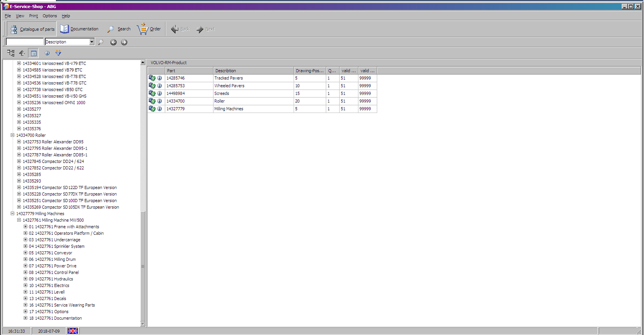Click the filter funnel icon

58,53
